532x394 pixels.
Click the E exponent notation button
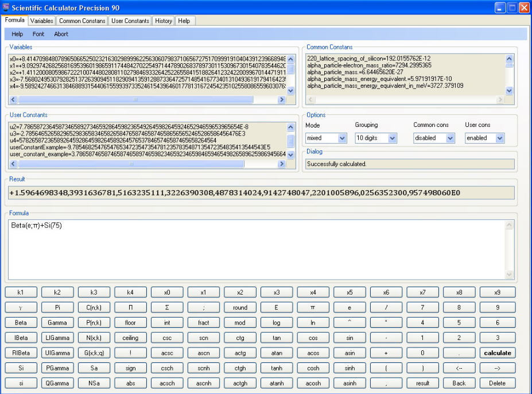(x=277, y=307)
